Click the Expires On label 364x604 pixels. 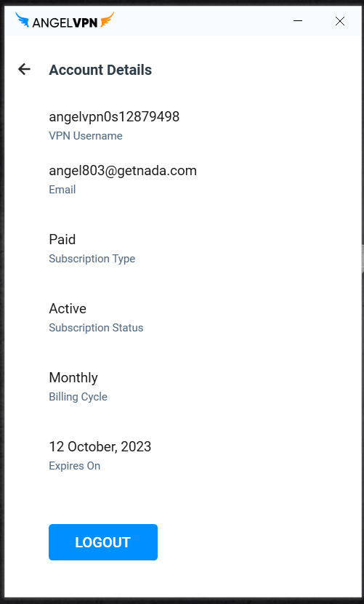(x=74, y=466)
